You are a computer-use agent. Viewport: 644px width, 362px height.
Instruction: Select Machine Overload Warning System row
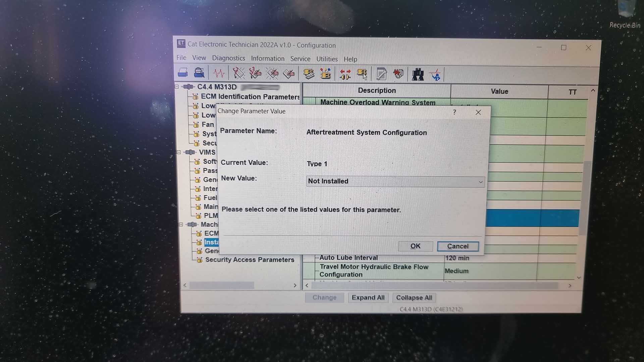click(x=378, y=103)
